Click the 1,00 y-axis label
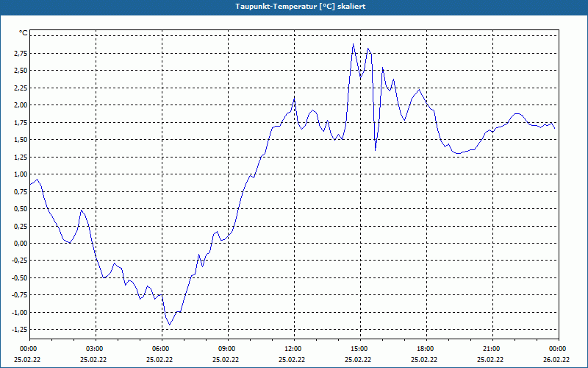 pos(21,174)
